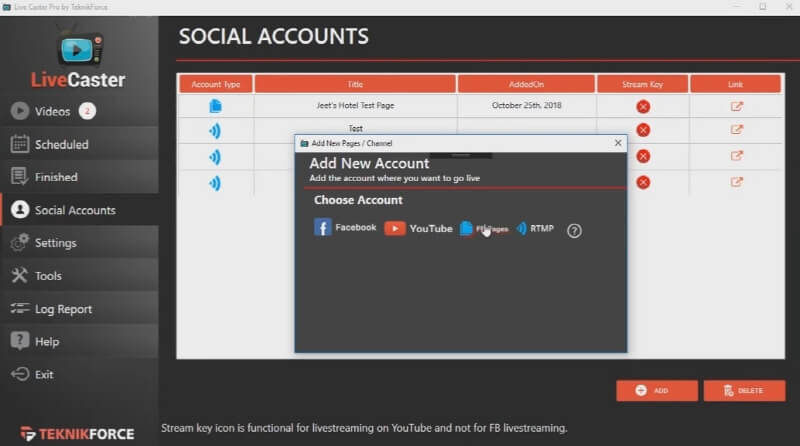Click the Stream Key column header
The height and width of the screenshot is (446, 800).
pyautogui.click(x=642, y=84)
